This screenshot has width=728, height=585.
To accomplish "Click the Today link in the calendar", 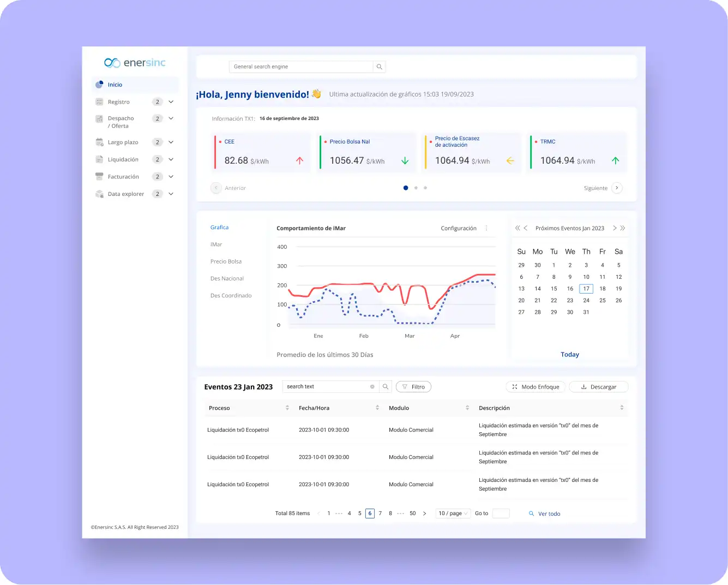I will 570,354.
